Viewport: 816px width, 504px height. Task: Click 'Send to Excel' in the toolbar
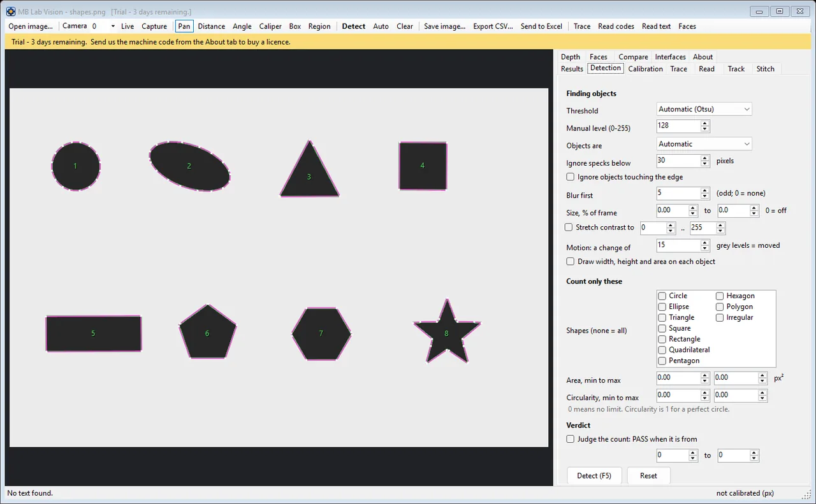click(x=541, y=26)
